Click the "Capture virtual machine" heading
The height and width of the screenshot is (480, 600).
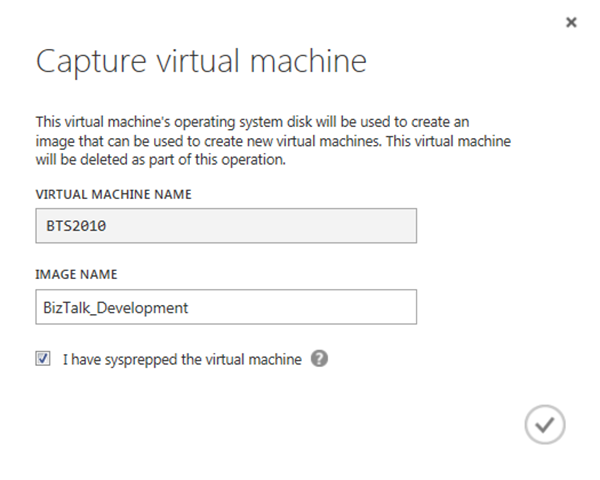[201, 62]
